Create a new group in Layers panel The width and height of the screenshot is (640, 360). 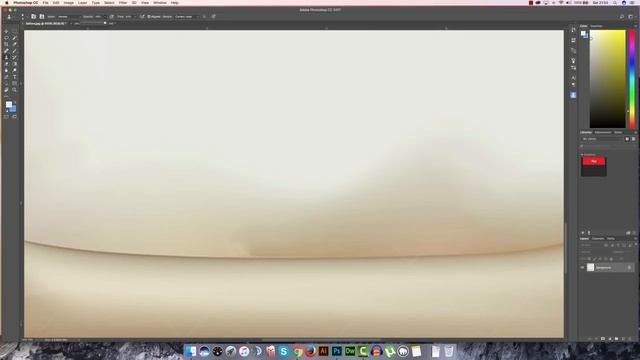coord(616,339)
